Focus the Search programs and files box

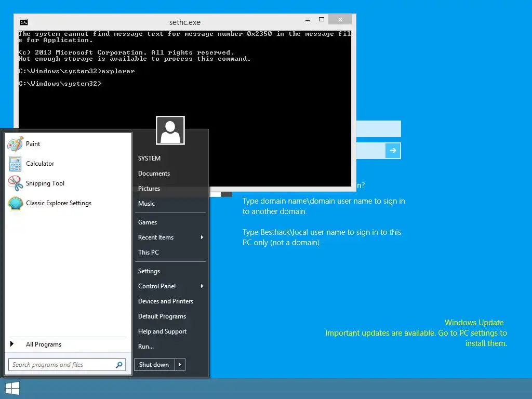pos(67,365)
